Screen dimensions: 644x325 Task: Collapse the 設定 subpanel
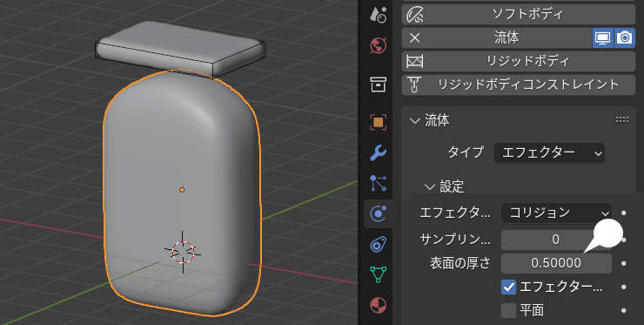(x=430, y=186)
